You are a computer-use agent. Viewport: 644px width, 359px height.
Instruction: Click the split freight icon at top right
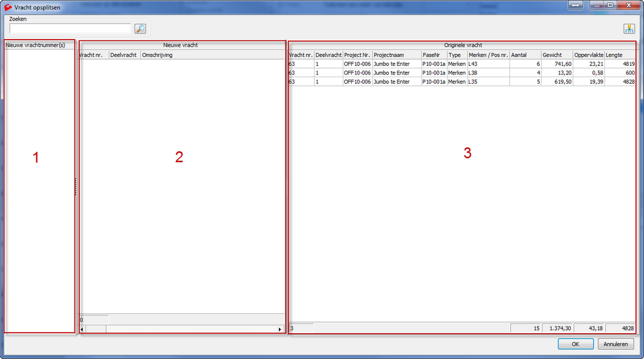(x=629, y=28)
